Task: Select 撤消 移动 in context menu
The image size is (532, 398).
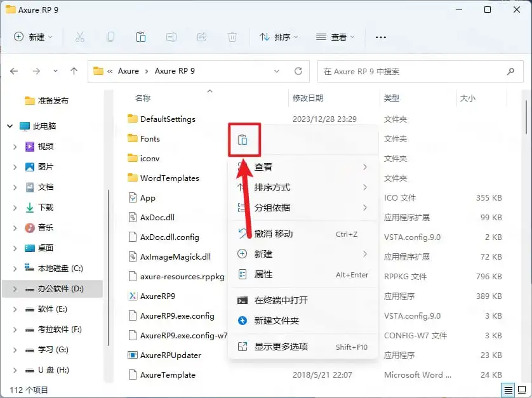Action: 303,234
